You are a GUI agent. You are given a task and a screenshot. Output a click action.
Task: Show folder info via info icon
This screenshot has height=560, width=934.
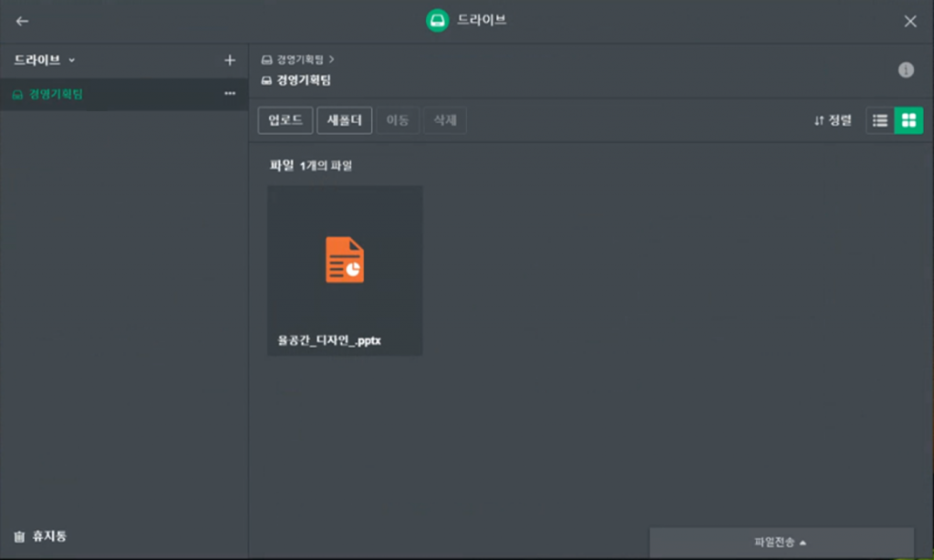coord(906,70)
